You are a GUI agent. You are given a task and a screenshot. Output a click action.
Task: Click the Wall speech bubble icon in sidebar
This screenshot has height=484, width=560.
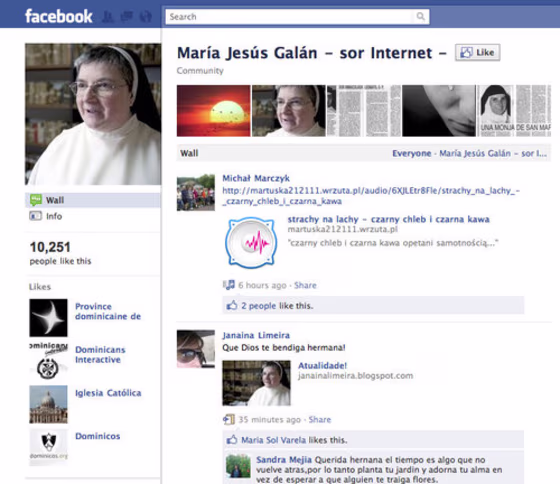[36, 200]
